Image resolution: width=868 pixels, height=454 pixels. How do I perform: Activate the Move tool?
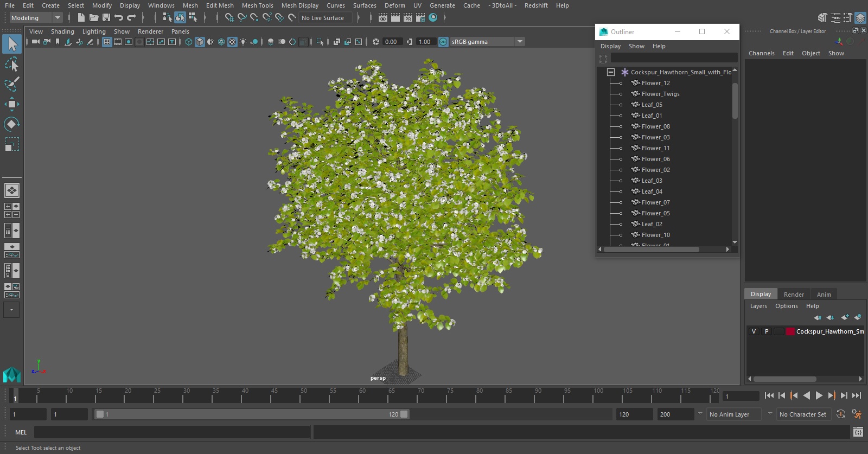12,104
